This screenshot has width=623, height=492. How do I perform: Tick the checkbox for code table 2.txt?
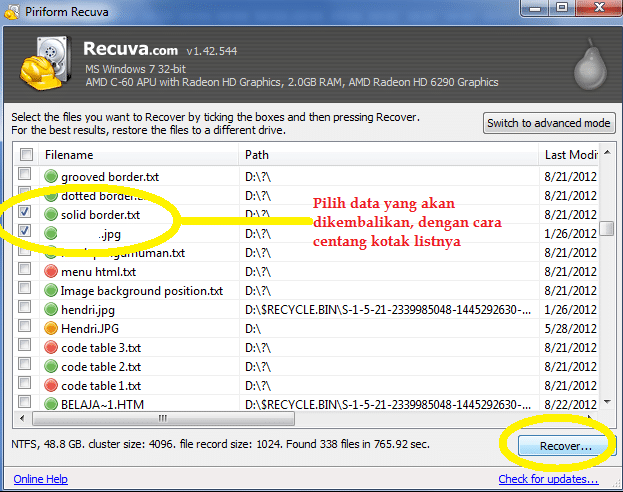coord(25,364)
